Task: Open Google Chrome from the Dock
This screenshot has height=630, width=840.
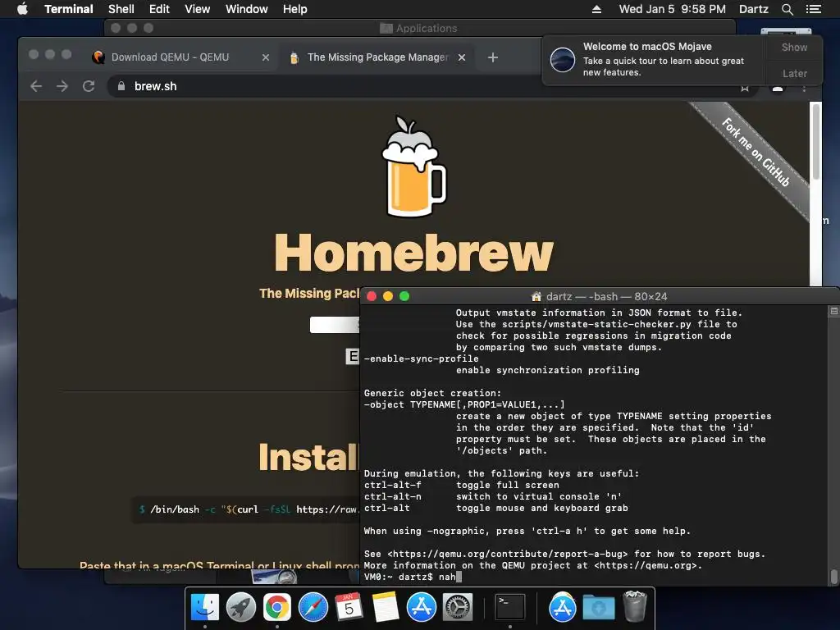Action: tap(276, 608)
